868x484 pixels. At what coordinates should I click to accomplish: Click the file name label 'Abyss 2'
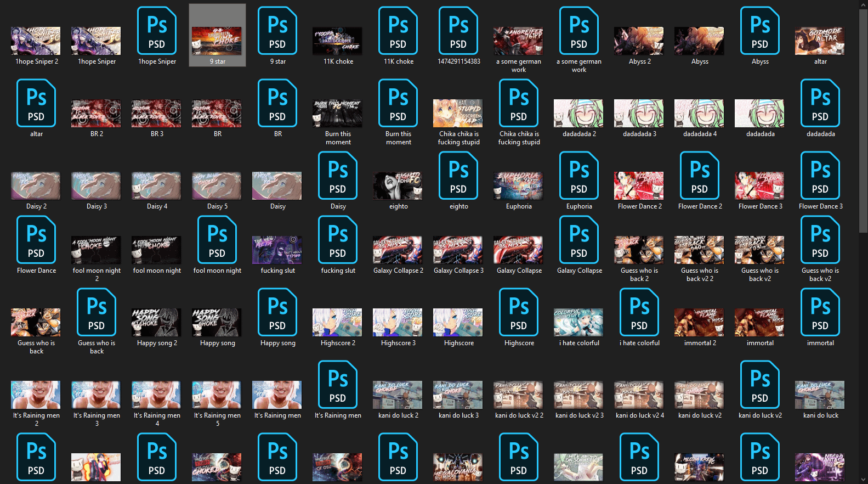[639, 61]
